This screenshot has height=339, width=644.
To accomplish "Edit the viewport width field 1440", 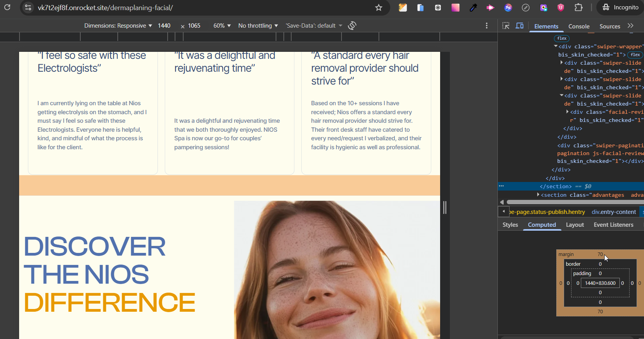I will [x=164, y=26].
